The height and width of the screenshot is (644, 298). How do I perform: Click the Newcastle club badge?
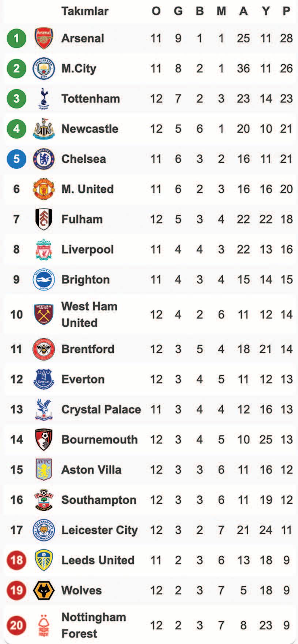[x=44, y=129]
